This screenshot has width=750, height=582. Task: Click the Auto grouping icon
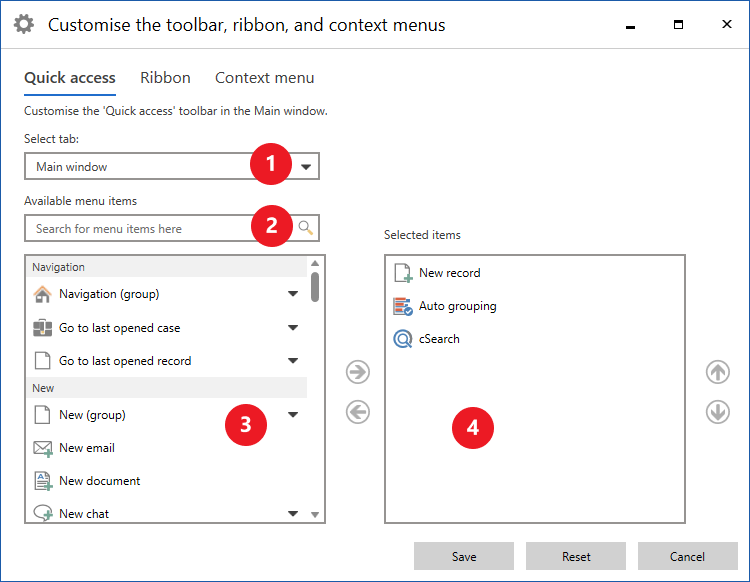click(403, 306)
